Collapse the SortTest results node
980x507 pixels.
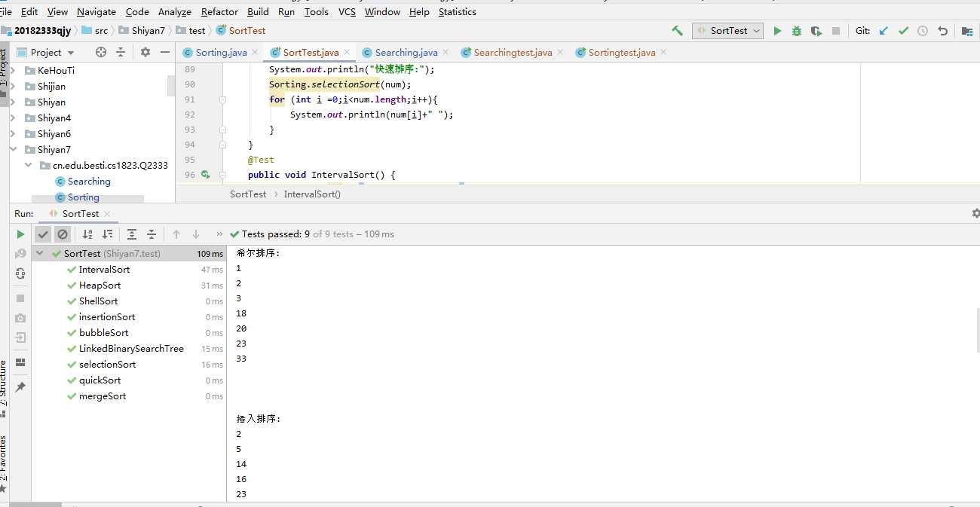click(x=40, y=254)
